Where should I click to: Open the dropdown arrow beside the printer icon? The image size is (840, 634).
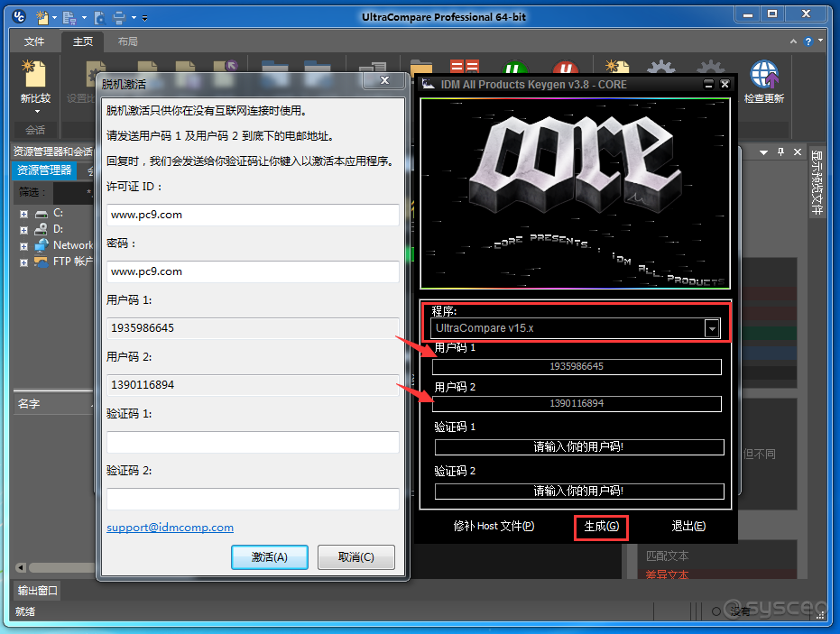point(134,18)
